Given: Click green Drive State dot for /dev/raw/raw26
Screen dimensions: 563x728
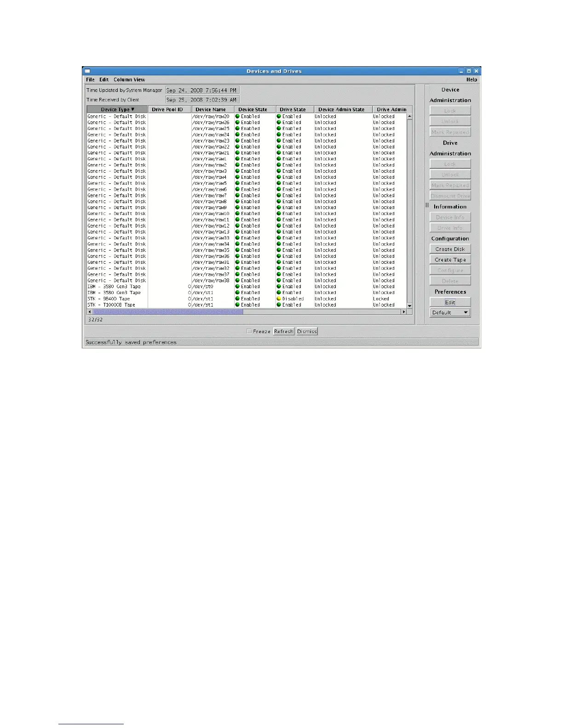Looking at the screenshot, I should (279, 123).
